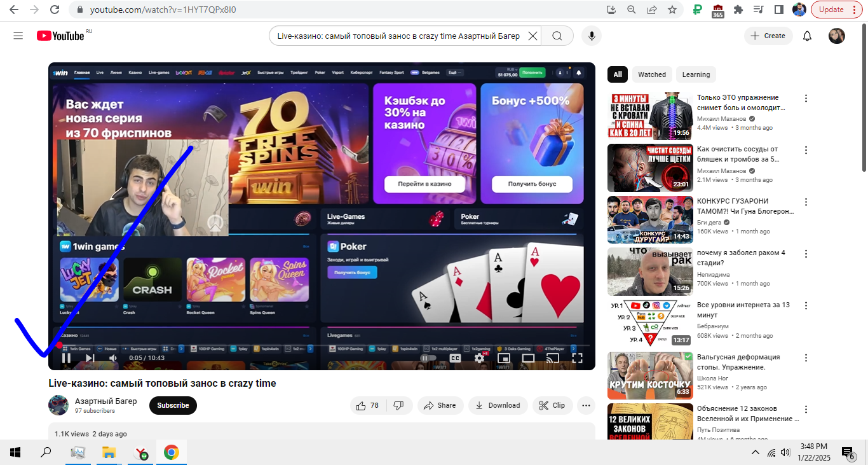The height and width of the screenshot is (465, 868).
Task: Mute the video volume
Action: (113, 357)
